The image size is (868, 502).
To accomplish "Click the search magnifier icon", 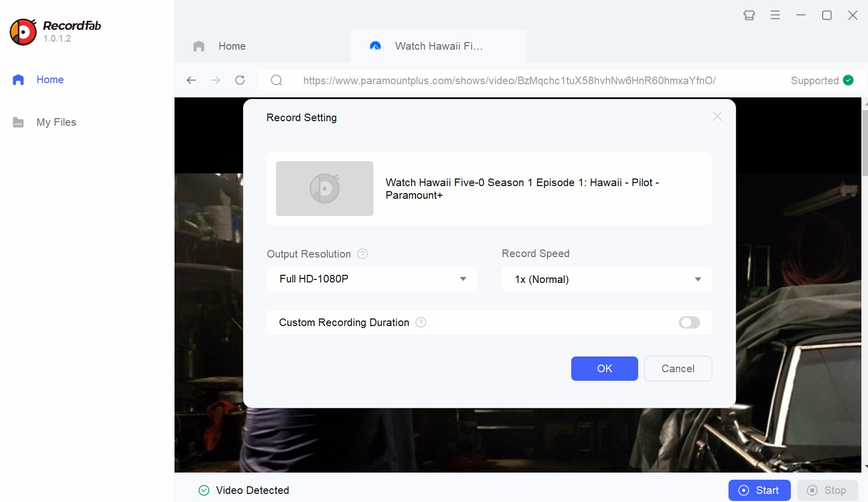I will click(x=276, y=80).
